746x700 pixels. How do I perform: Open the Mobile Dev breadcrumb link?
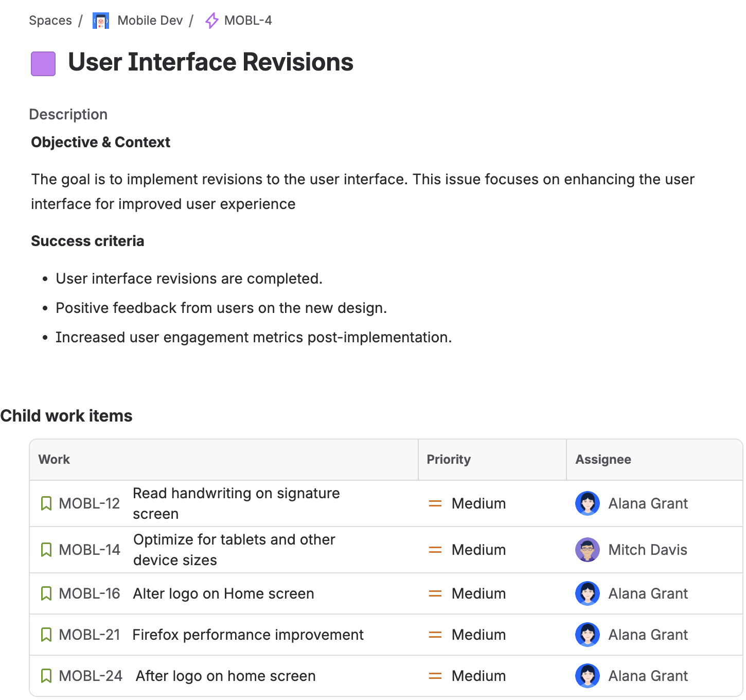[x=150, y=21]
